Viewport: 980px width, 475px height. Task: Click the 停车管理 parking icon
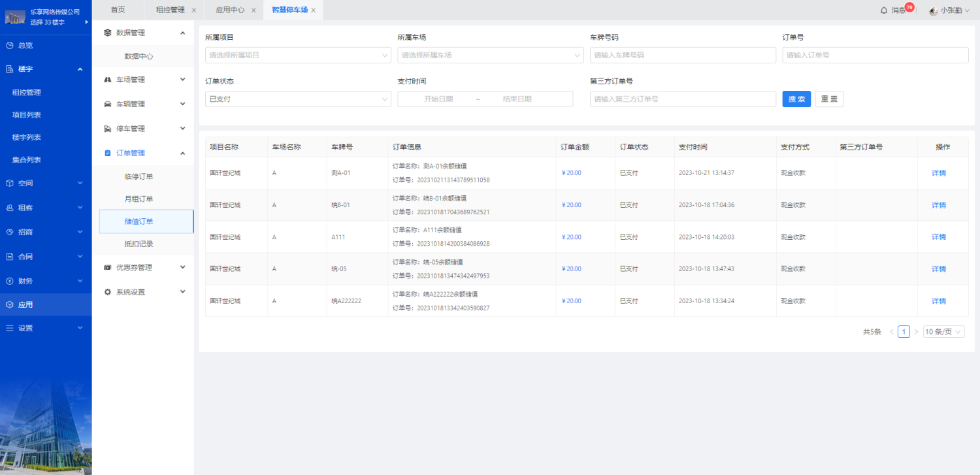tap(108, 129)
